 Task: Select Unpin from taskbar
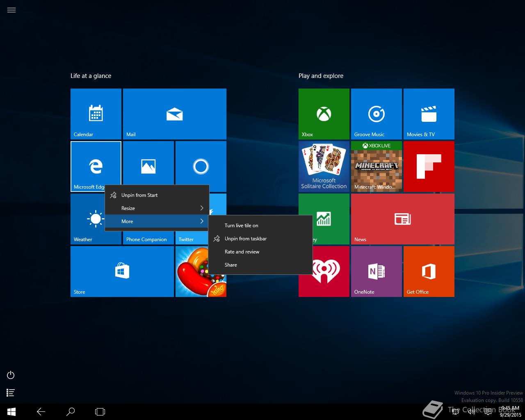[260, 239]
